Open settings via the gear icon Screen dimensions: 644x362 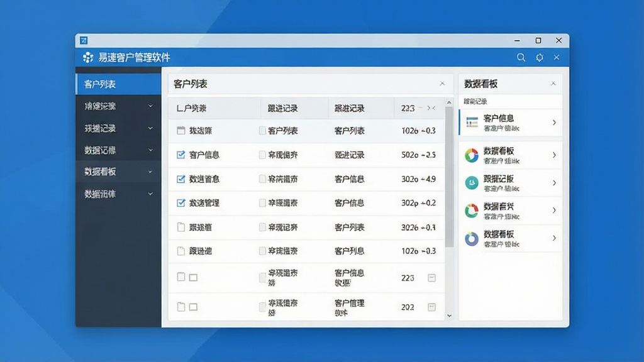(539, 57)
